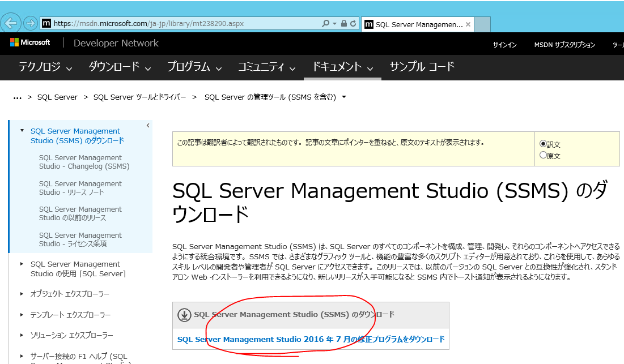Open the コミュニティ menu
This screenshot has width=624, height=364.
pos(266,67)
